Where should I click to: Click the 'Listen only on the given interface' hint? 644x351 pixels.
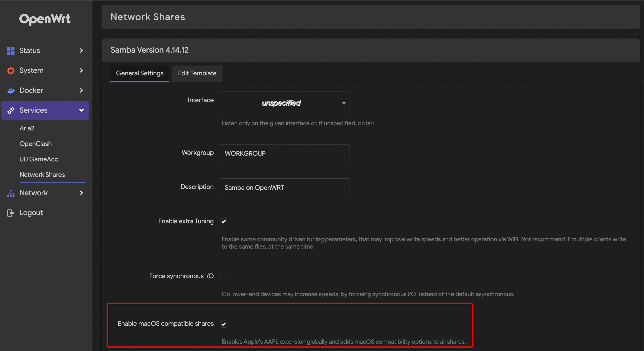(298, 123)
